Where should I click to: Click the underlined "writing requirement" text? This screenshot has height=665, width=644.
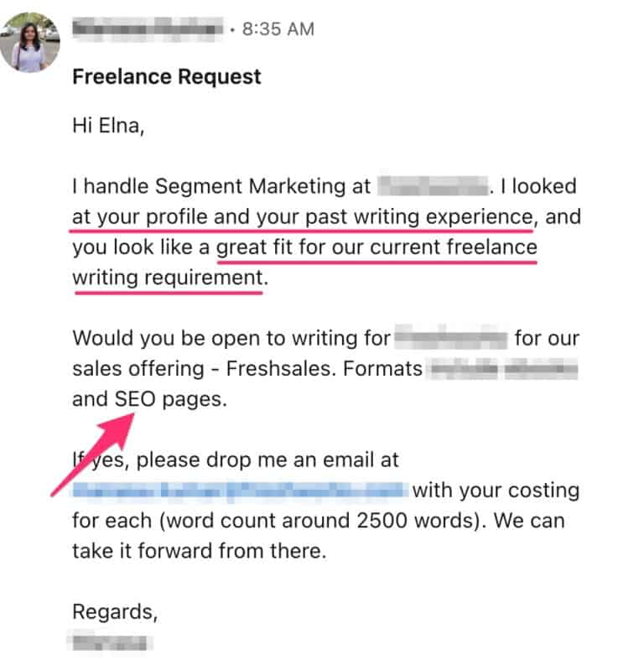coord(168,278)
